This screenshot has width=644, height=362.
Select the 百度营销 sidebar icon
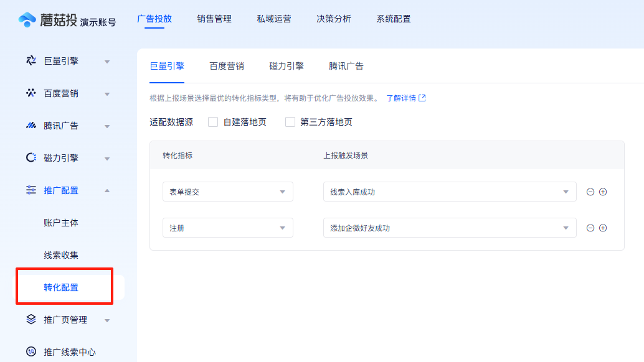pos(30,93)
